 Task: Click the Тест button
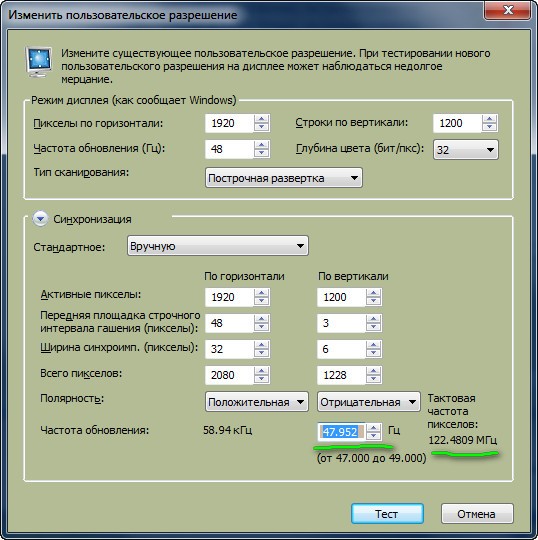coord(387,513)
